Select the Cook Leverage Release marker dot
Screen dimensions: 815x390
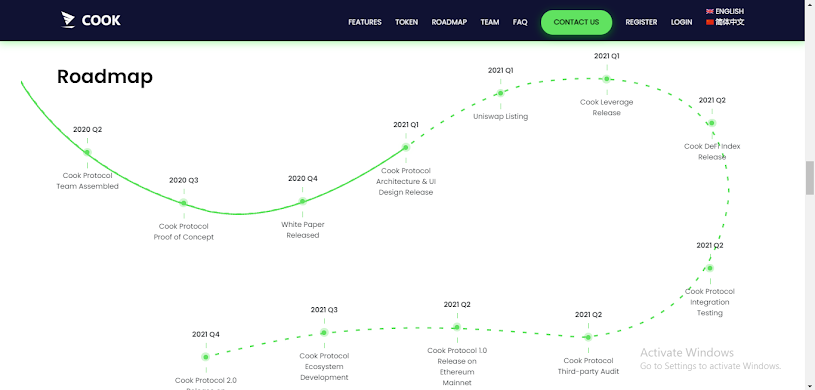[607, 79]
